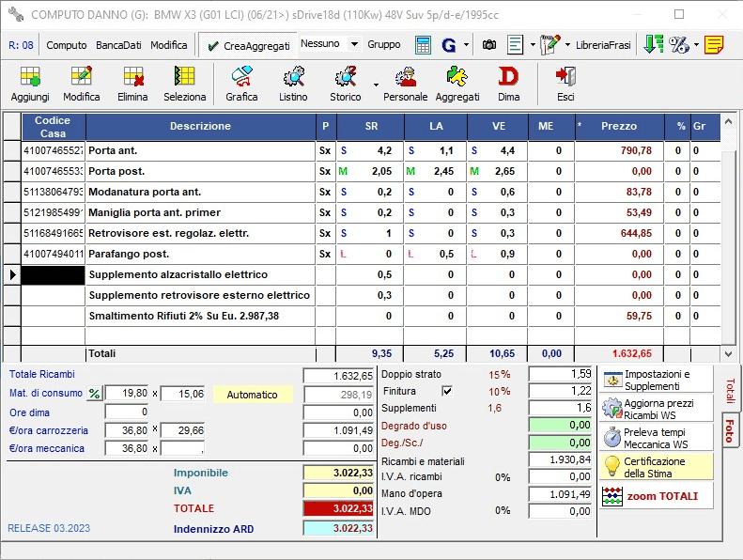Open the calculator icon
Screen dimensions: 743x560
pyautogui.click(x=423, y=45)
